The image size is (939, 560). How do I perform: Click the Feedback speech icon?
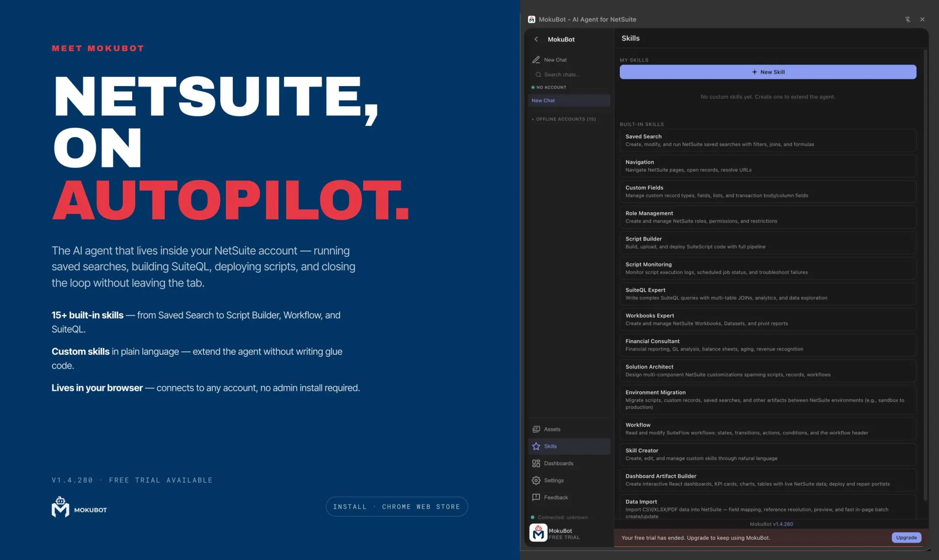tap(536, 497)
